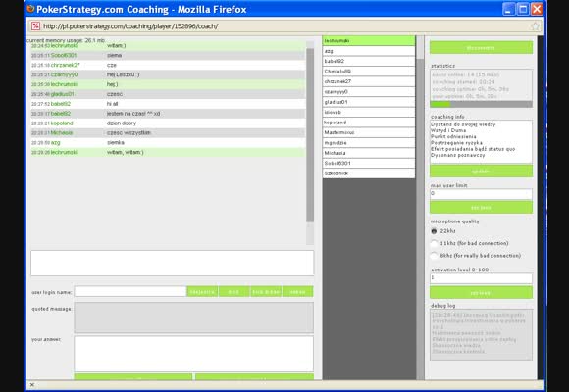Screen dimensions: 569x392
Task: Select 8khz for really bad connection
Action: pyautogui.click(x=434, y=256)
